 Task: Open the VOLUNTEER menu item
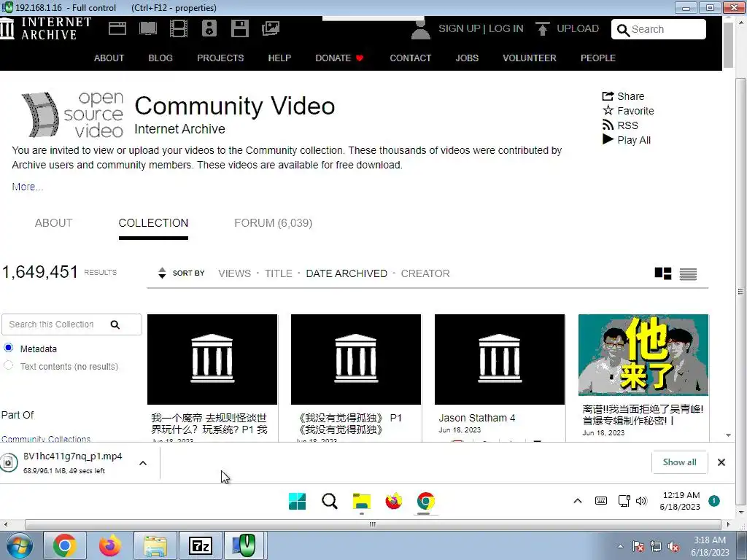click(530, 58)
